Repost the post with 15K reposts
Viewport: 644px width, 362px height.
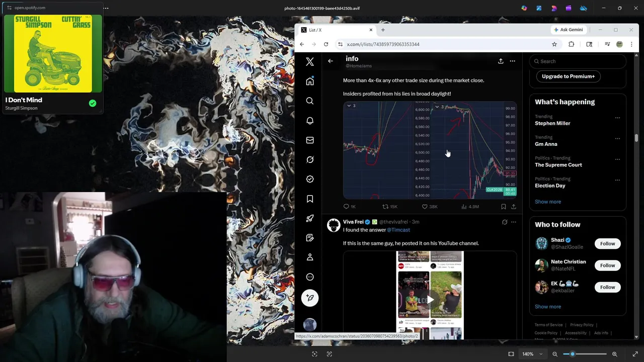(390, 207)
